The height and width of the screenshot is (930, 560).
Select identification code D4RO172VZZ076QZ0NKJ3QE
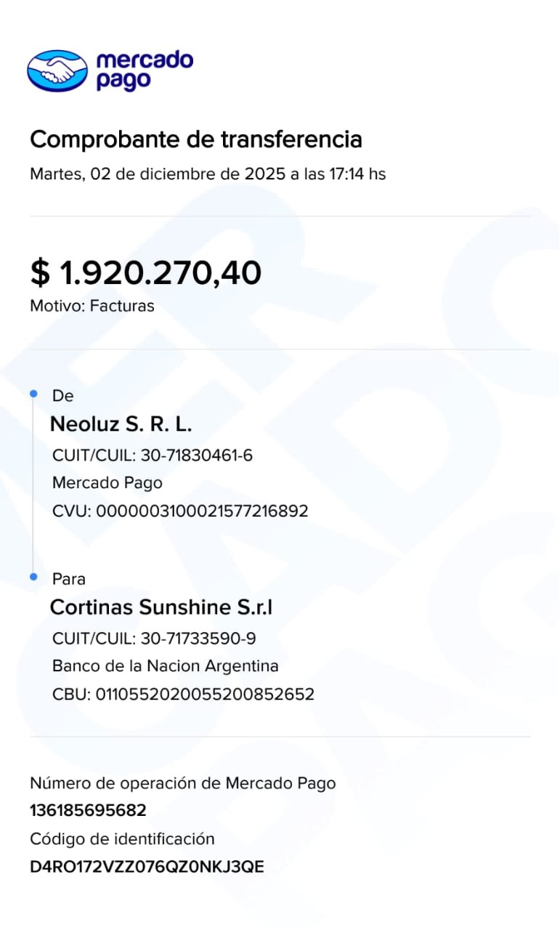pyautogui.click(x=147, y=867)
